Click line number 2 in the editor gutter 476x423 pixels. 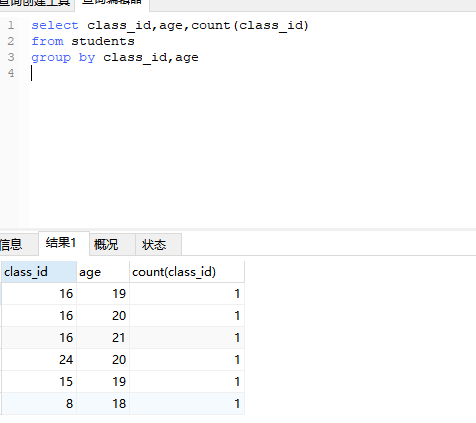coord(11,41)
